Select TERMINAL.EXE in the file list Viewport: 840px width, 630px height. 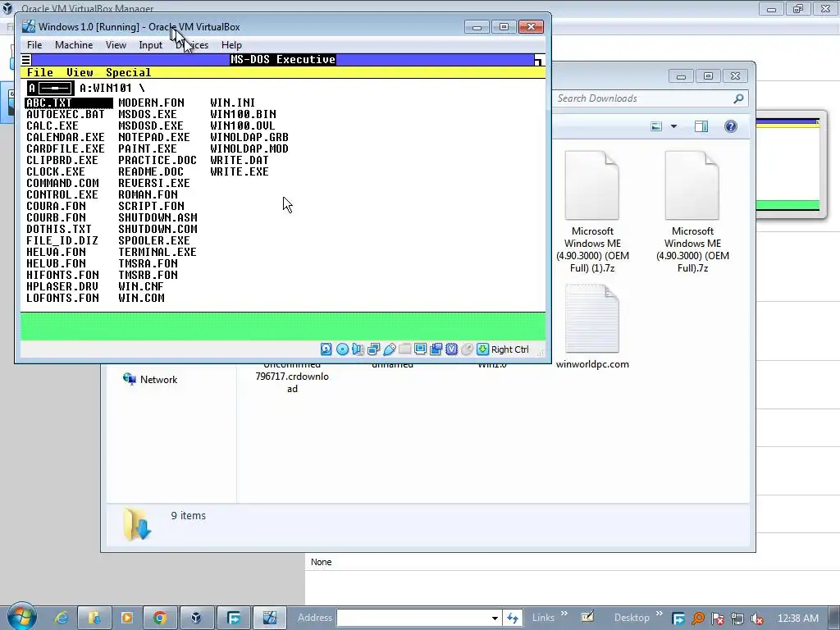(x=157, y=253)
